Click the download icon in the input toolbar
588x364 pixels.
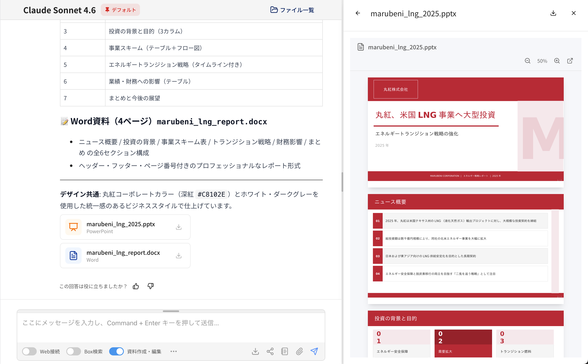(x=255, y=351)
